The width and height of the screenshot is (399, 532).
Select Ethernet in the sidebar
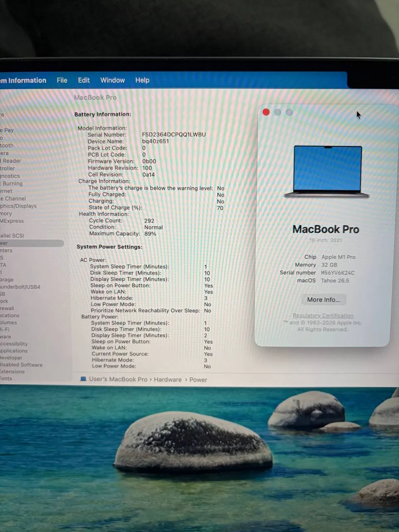(x=6, y=191)
